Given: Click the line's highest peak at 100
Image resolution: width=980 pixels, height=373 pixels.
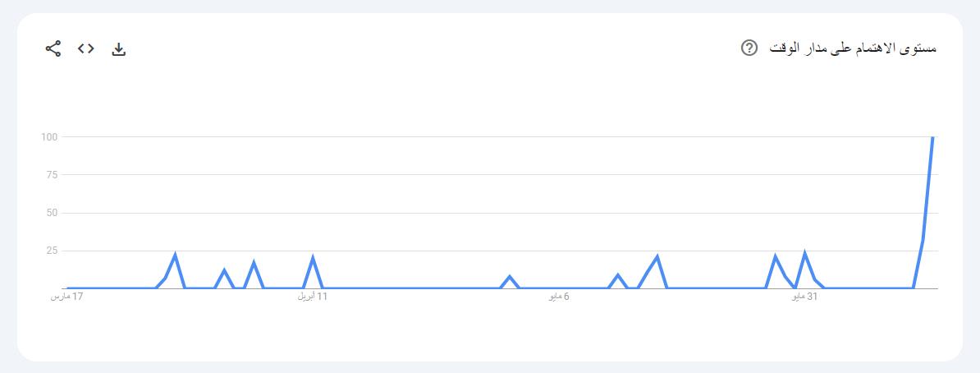Looking at the screenshot, I should point(932,137).
